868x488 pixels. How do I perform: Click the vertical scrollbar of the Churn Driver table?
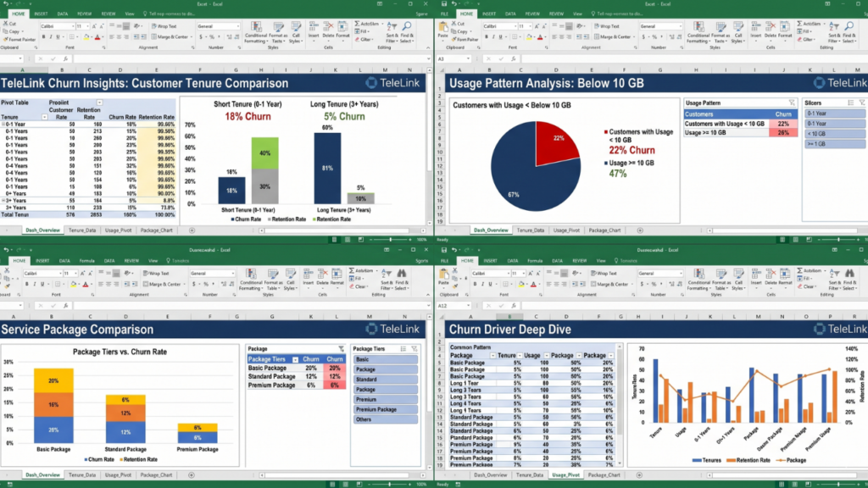click(x=620, y=404)
